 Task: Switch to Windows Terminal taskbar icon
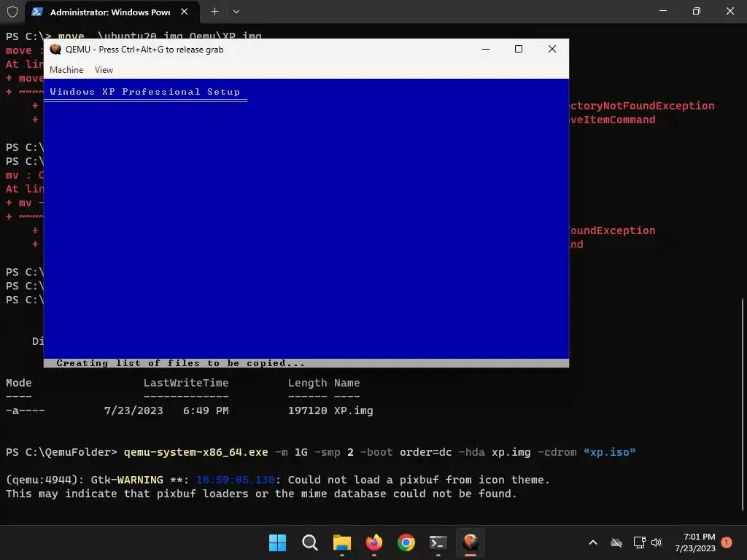tap(438, 542)
